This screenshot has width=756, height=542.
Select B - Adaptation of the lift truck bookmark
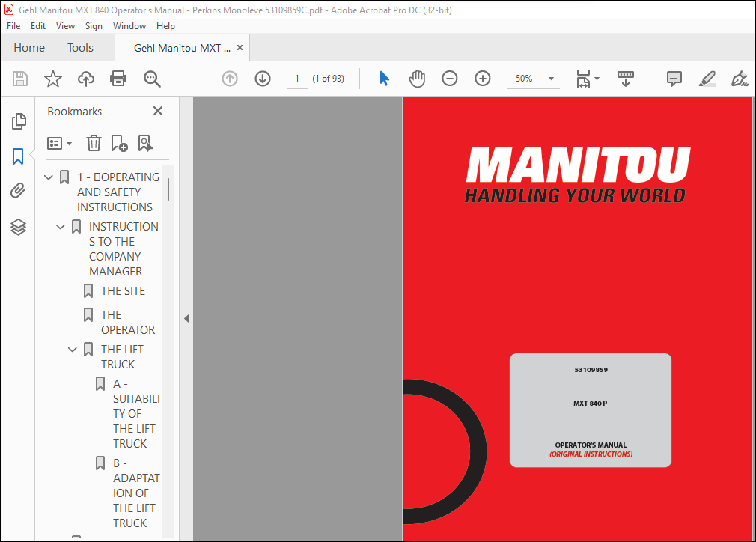coord(136,493)
